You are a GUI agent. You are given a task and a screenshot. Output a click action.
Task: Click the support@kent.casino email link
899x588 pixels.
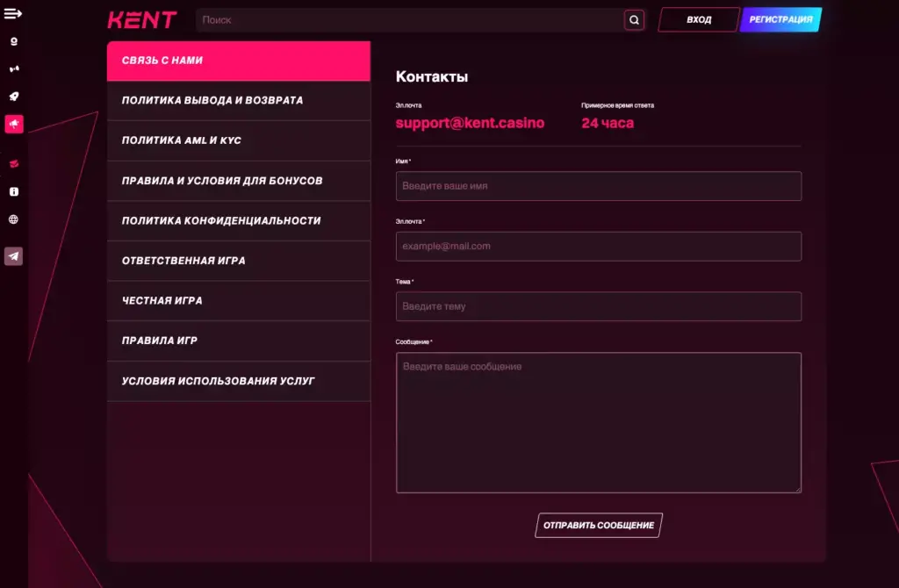coord(470,123)
